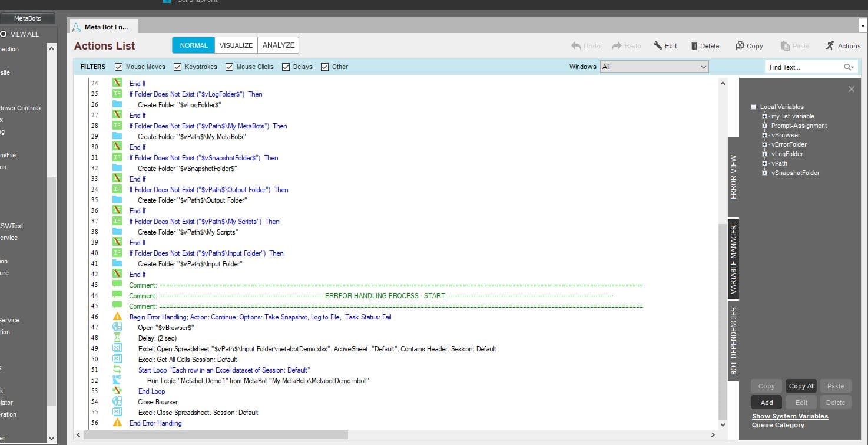Switch to the VISUALIZE view tab

(x=236, y=45)
